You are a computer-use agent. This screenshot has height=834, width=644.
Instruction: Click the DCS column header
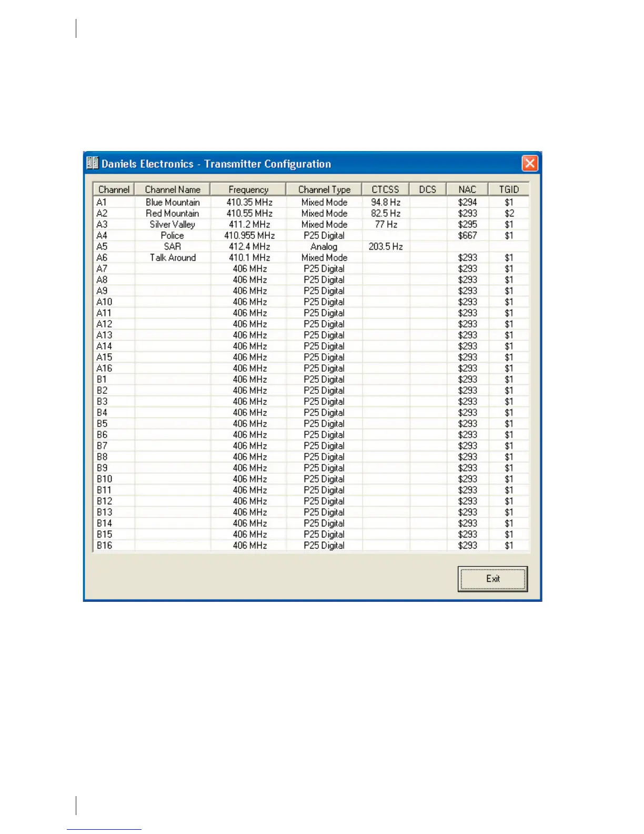[428, 190]
